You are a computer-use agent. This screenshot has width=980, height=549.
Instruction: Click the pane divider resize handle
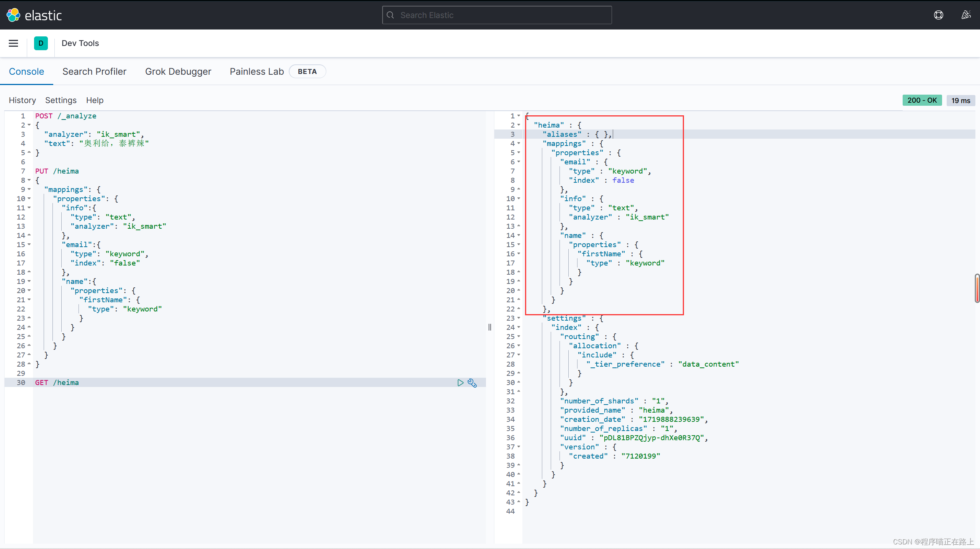click(x=489, y=327)
